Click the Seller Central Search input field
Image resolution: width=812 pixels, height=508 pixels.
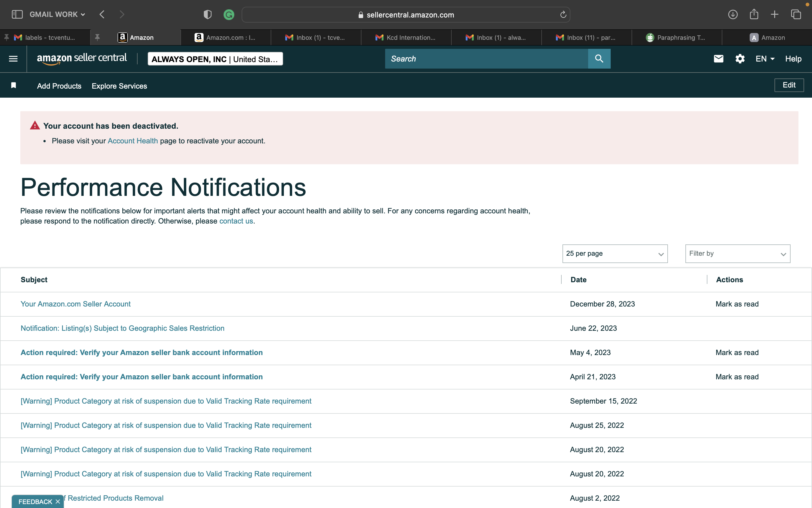[487, 59]
